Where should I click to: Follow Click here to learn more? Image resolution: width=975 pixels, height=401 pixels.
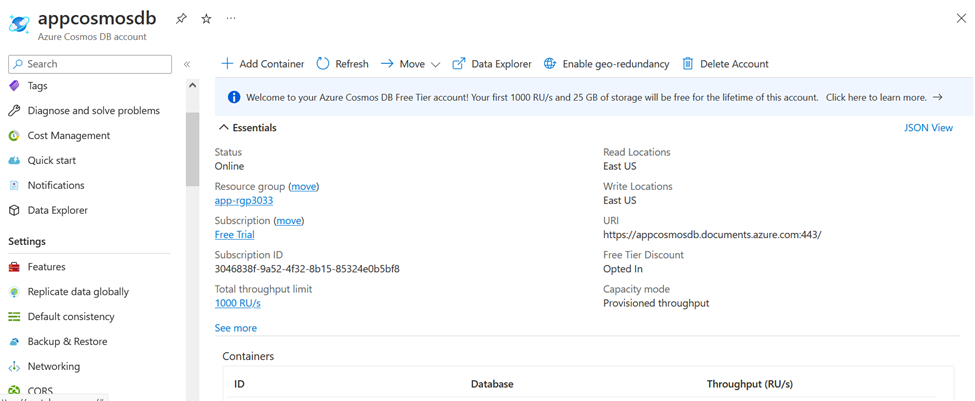click(876, 98)
